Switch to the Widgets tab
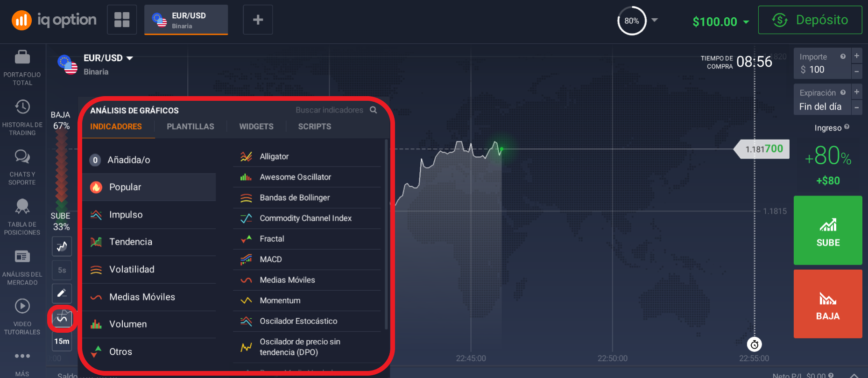868x378 pixels. (256, 126)
